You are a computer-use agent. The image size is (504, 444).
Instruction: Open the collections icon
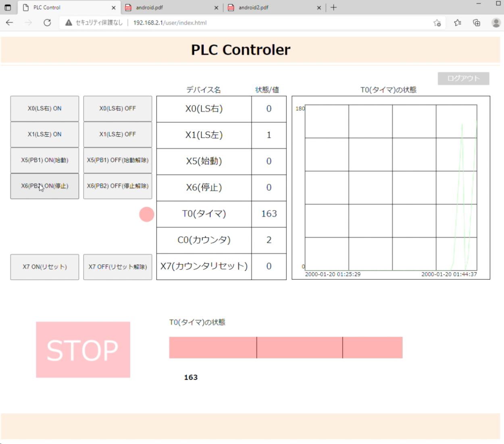click(x=477, y=23)
